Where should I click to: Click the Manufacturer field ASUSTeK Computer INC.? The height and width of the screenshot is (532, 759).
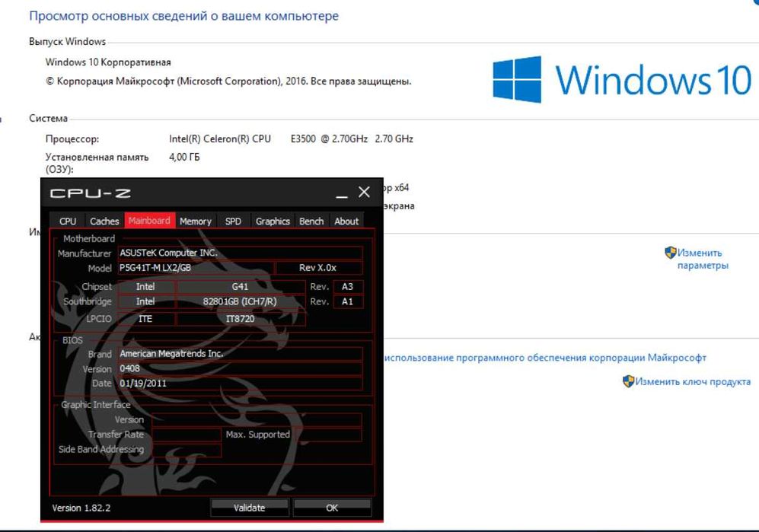pos(240,253)
